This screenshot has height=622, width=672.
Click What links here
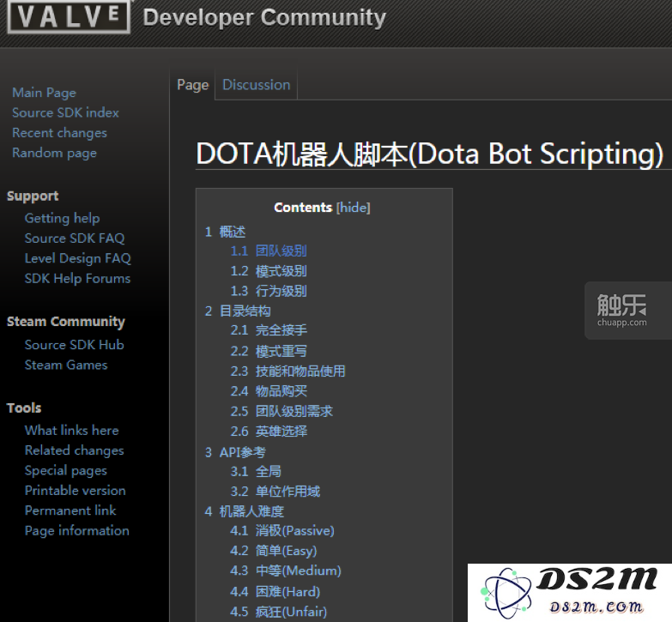pyautogui.click(x=71, y=430)
